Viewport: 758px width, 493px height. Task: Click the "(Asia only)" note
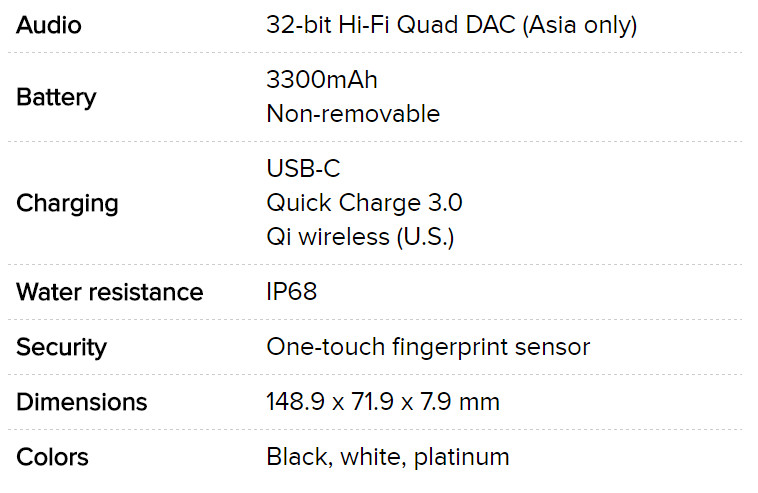coord(579,25)
